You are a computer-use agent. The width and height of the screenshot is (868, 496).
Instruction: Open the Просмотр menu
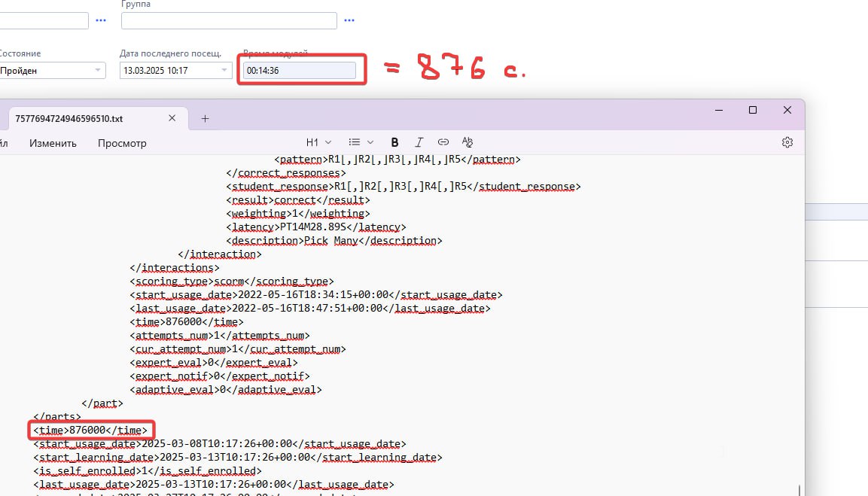(122, 143)
